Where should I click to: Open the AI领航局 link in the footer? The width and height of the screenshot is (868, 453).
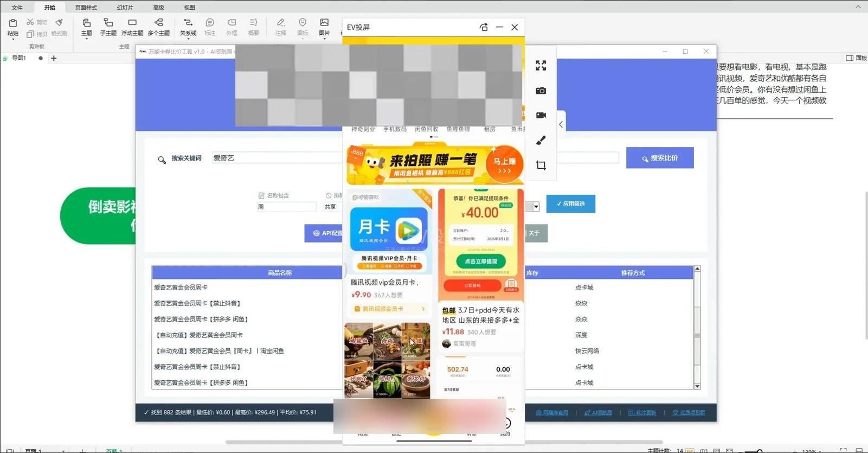point(598,413)
